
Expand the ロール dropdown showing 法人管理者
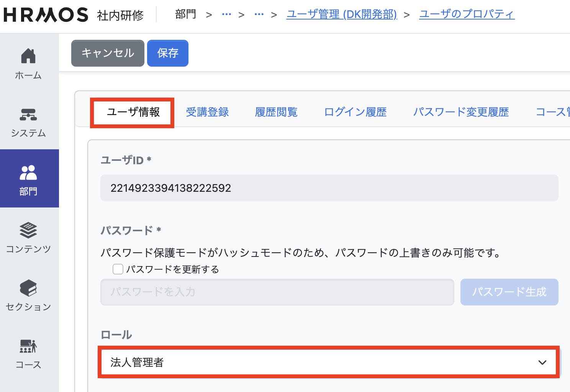pyautogui.click(x=329, y=362)
